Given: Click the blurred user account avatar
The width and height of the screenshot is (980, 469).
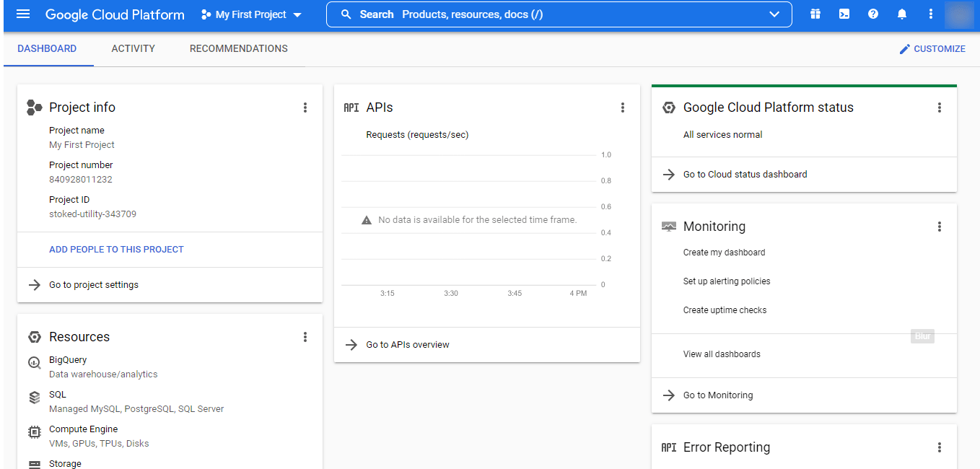Looking at the screenshot, I should 959,14.
